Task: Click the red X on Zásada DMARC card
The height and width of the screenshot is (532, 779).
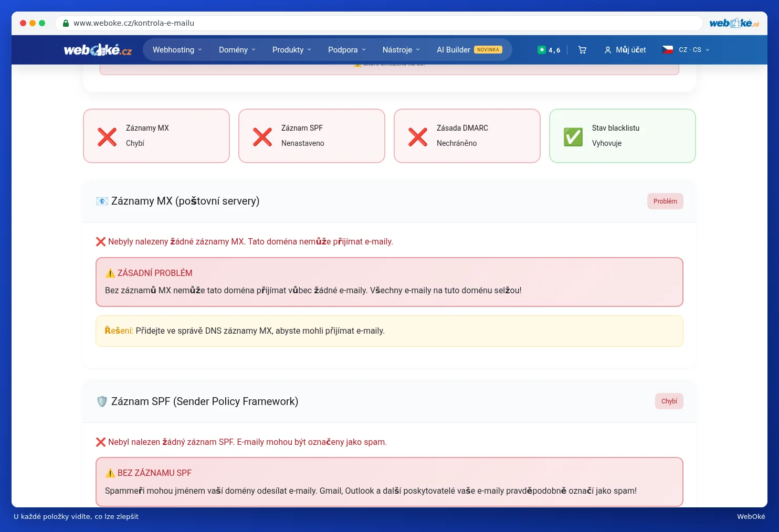Action: (x=418, y=137)
